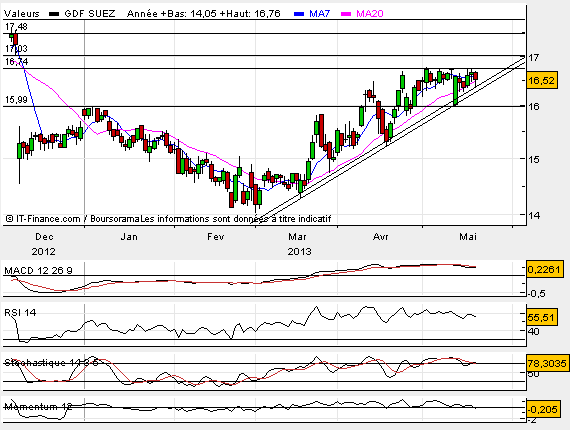
Task: Click the black GDF SUEZ legend marker
Action: [54, 14]
